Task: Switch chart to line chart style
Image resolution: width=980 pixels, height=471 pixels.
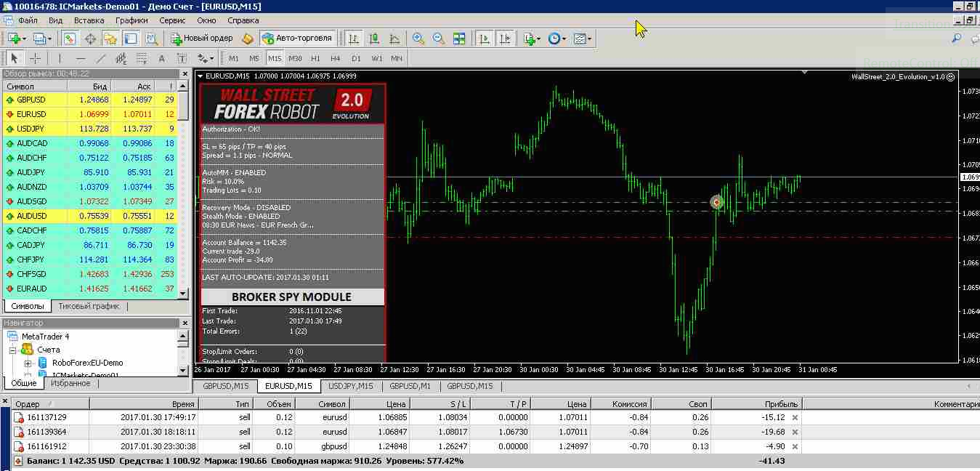Action: (x=394, y=39)
